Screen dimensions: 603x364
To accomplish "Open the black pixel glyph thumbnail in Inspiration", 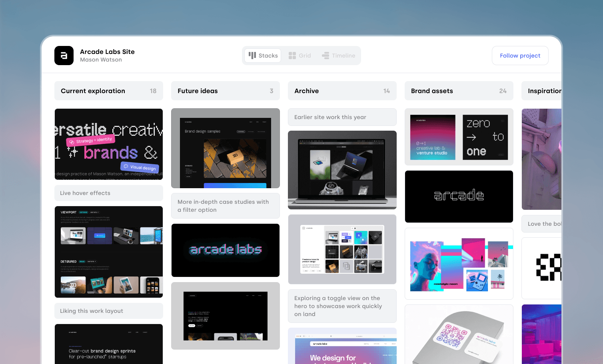I will click(x=542, y=268).
